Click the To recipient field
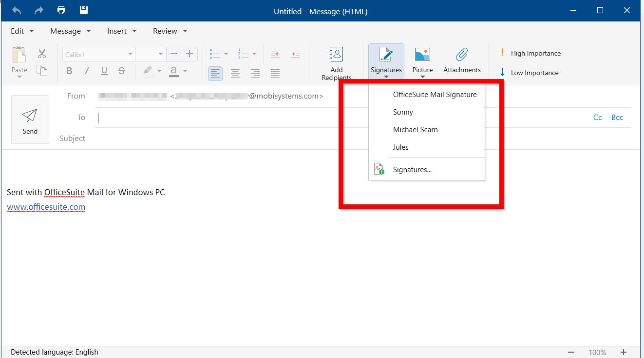 341,118
